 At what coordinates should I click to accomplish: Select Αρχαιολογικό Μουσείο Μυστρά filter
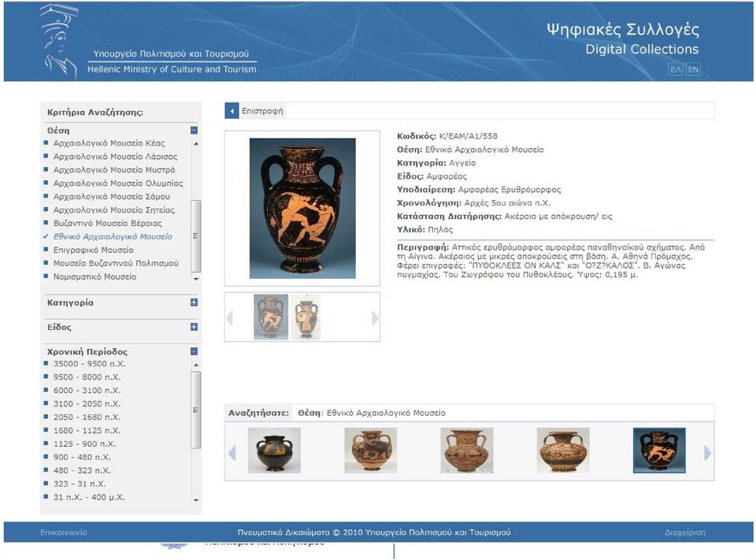point(114,170)
